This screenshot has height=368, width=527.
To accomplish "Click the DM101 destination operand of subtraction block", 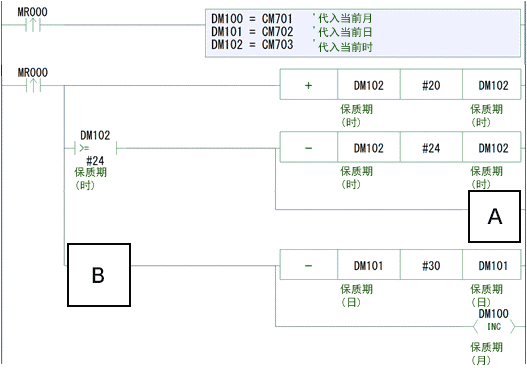I will coord(492,266).
